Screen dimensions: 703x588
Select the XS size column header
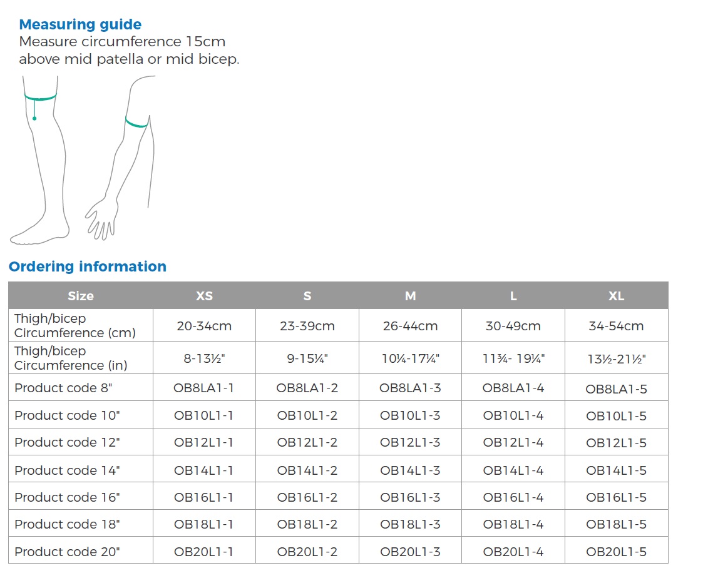click(x=204, y=296)
